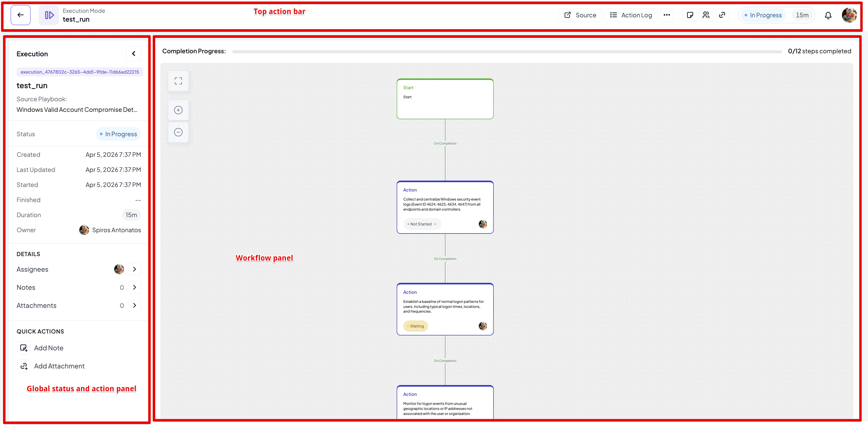Click the Notes icon in the top bar
The width and height of the screenshot is (868, 425).
690,15
